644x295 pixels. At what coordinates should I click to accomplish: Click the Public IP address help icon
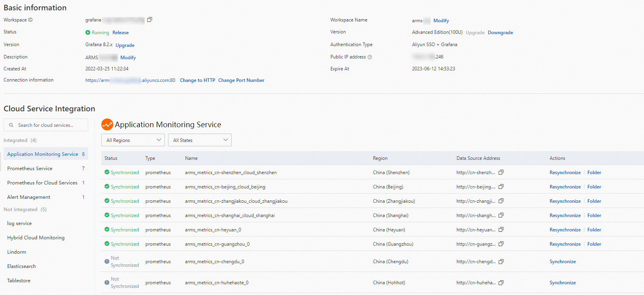point(370,57)
